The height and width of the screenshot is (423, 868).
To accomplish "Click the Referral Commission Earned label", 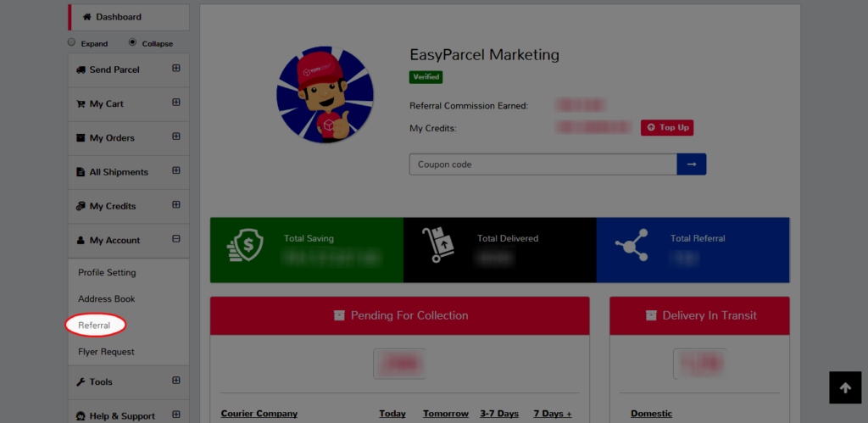I will (469, 106).
